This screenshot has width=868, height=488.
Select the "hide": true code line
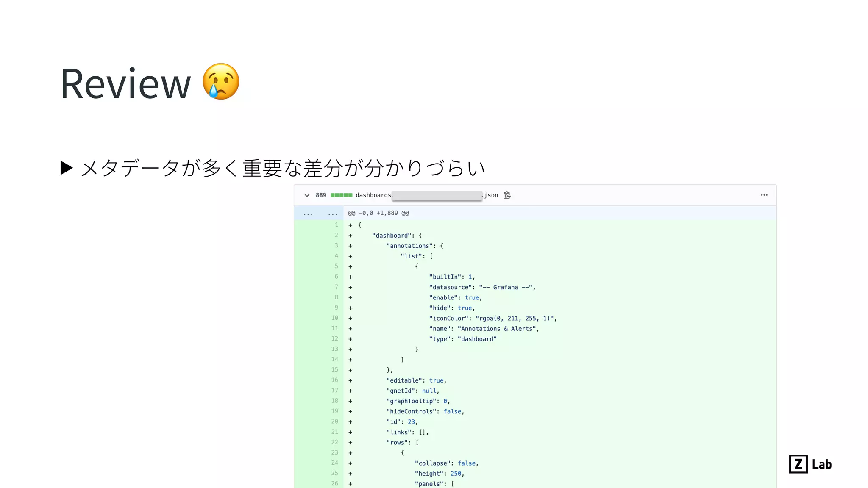(452, 308)
